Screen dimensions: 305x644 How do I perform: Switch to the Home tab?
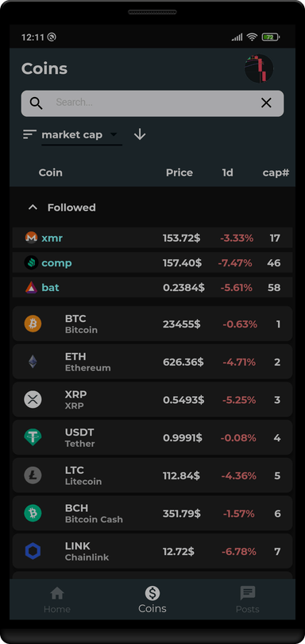click(57, 599)
